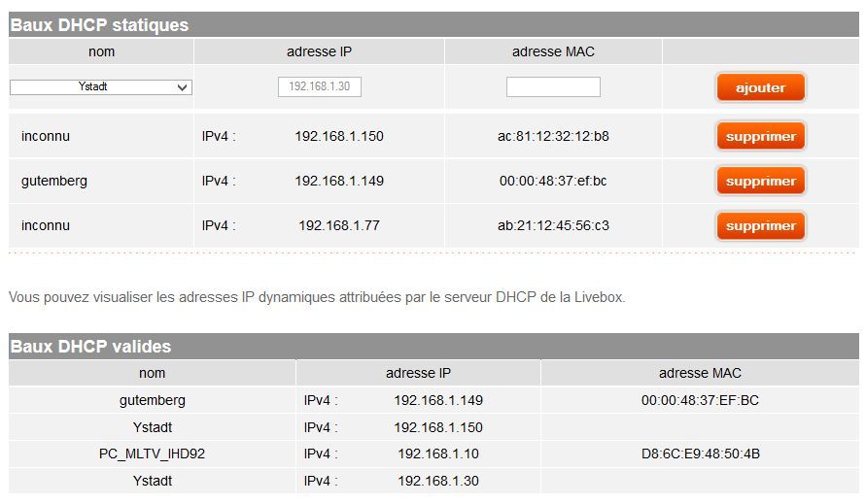Delete the static lease for 192.168.1.150
866x504 pixels.
point(761,137)
